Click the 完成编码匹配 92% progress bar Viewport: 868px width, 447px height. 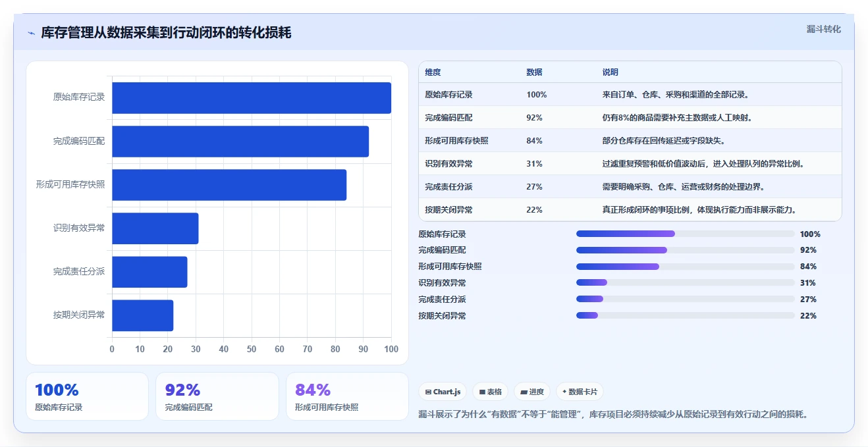click(686, 250)
